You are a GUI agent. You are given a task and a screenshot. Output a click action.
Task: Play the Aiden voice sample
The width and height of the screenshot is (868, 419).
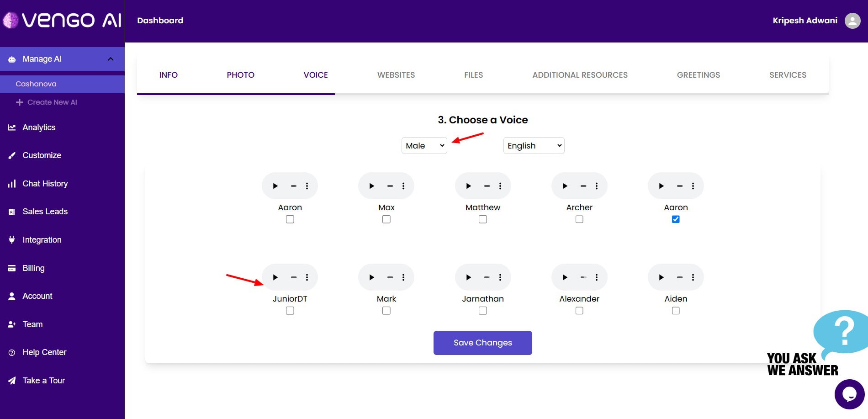coord(662,277)
